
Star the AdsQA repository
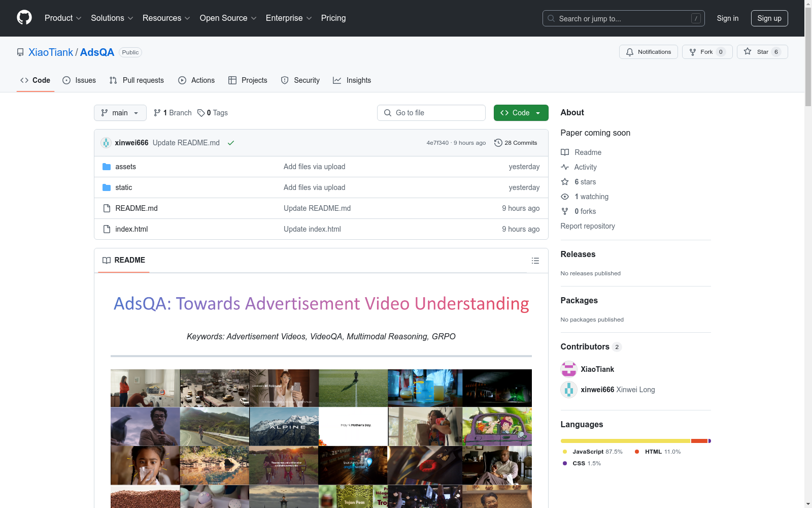click(x=762, y=52)
